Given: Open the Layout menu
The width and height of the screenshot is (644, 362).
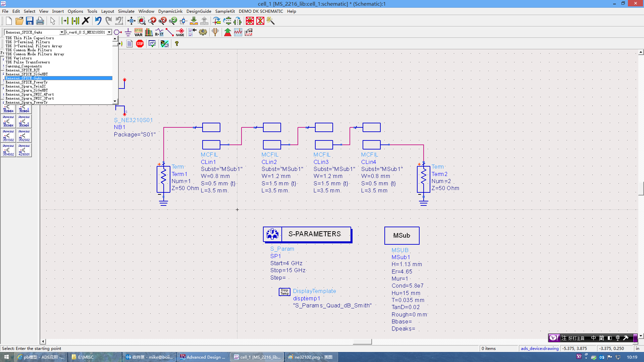Looking at the screenshot, I should point(108,11).
